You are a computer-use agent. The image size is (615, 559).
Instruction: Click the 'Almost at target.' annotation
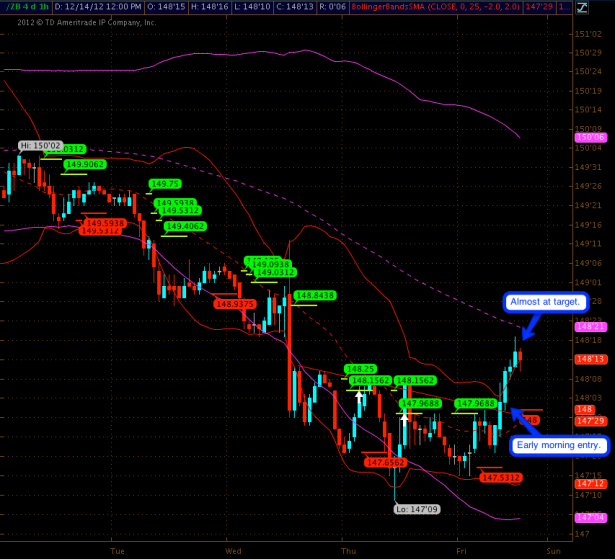tap(541, 301)
